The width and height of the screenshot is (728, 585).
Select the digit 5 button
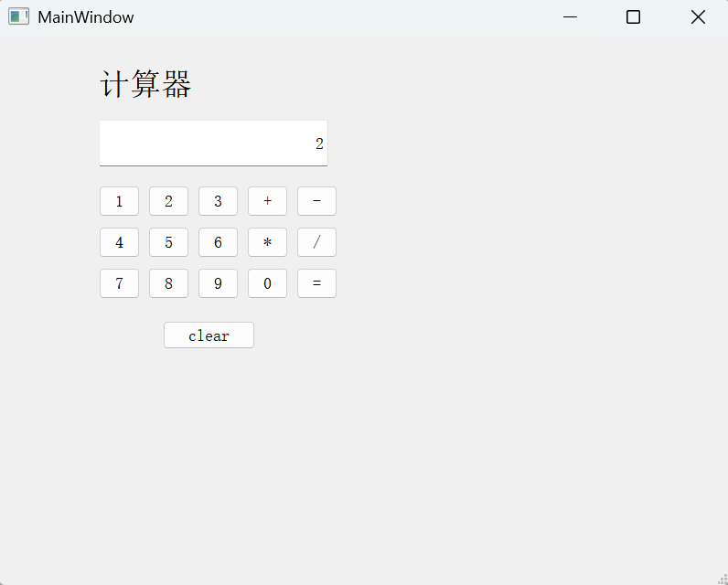click(168, 242)
